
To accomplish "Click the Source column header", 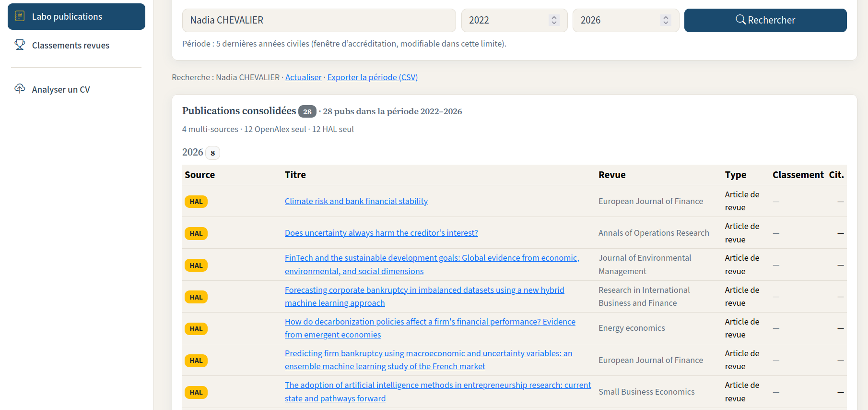I will 200,175.
